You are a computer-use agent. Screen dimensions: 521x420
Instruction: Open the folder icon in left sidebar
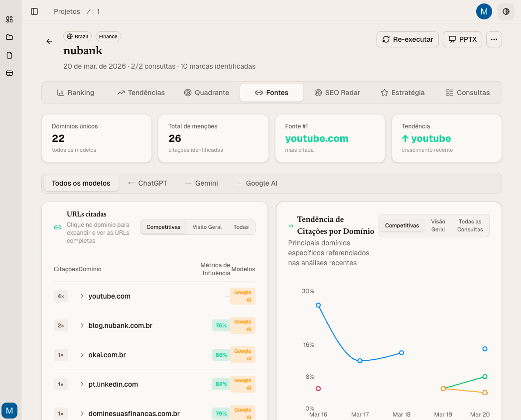pyautogui.click(x=9, y=37)
